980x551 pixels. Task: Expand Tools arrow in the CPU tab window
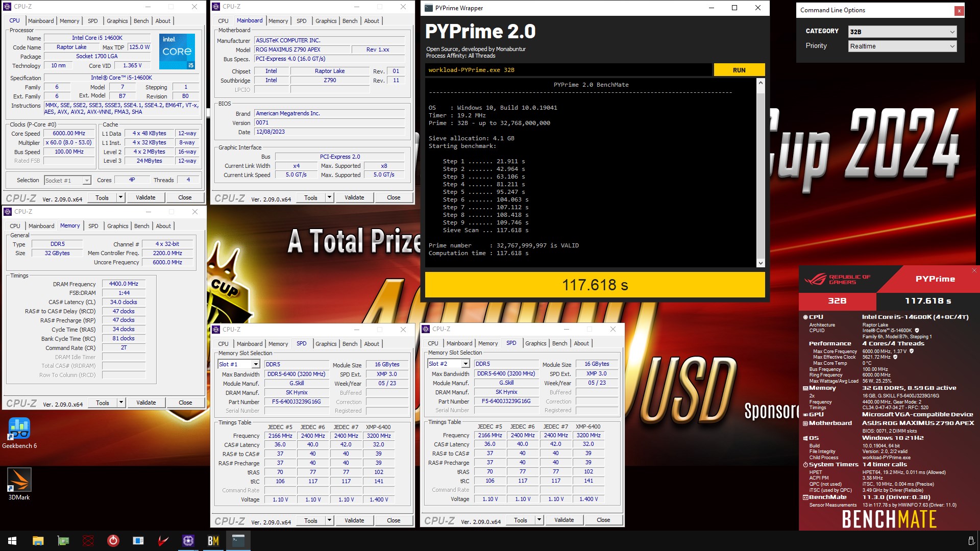[x=121, y=197]
